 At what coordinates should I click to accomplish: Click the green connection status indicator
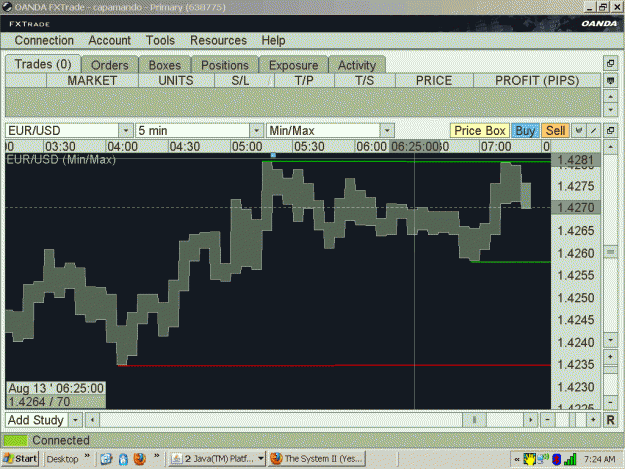click(16, 440)
